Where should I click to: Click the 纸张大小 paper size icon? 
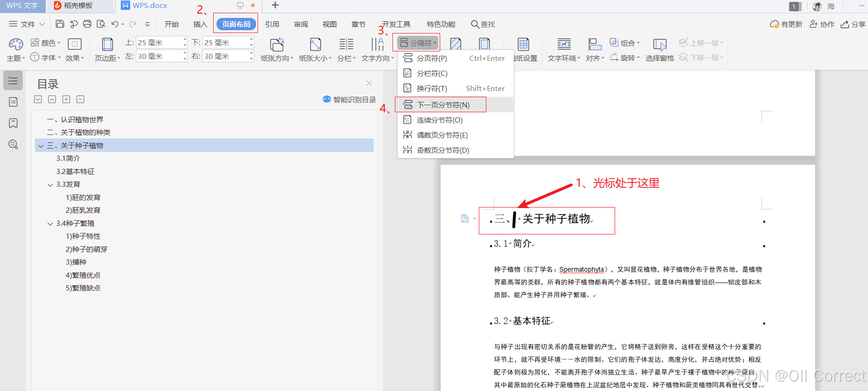click(316, 44)
